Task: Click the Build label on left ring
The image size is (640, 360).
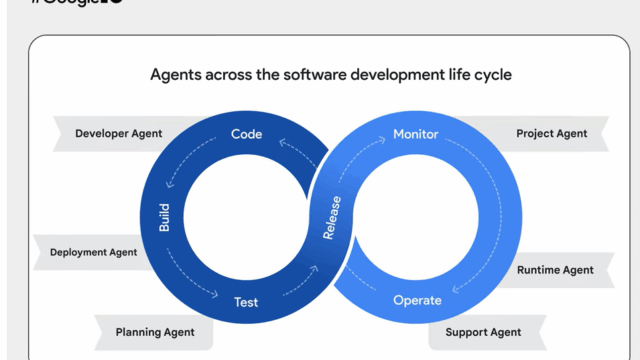Action: (x=164, y=218)
